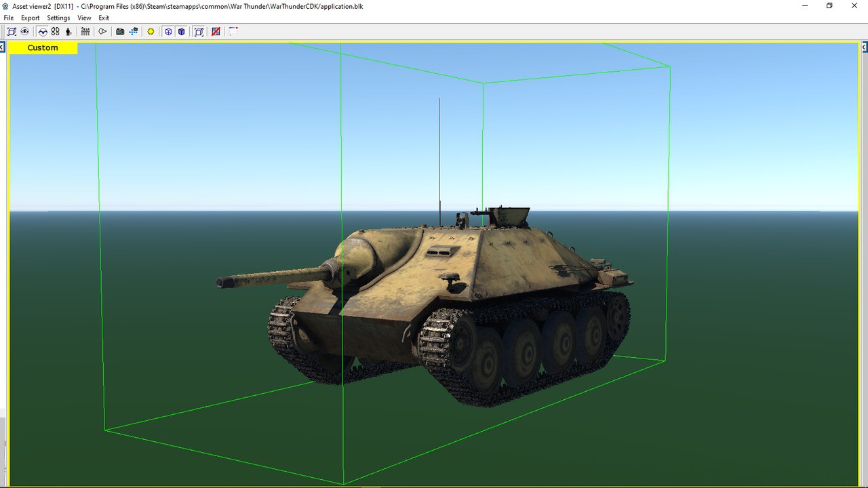Image resolution: width=868 pixels, height=488 pixels.
Task: Click the play/camera-fly arrow icon
Action: click(102, 31)
